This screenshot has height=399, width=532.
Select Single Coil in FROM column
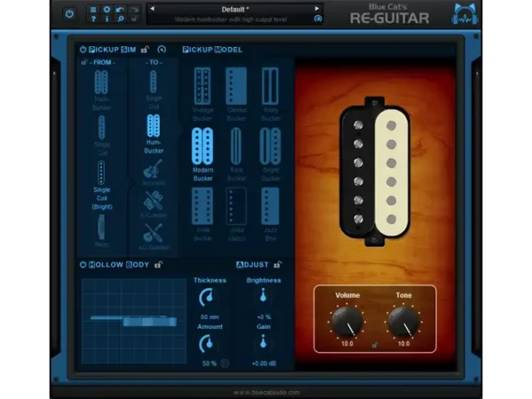[x=101, y=136]
